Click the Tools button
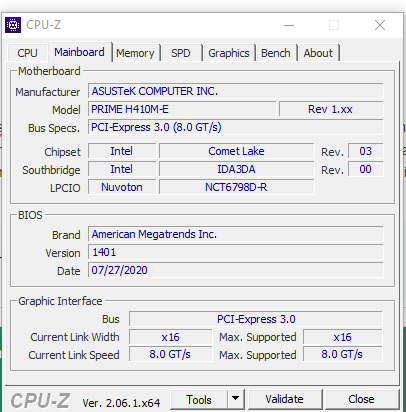The height and width of the screenshot is (412, 406). point(199,399)
